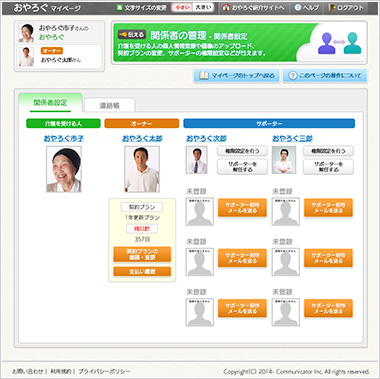Image resolution: width=380 pixels, height=379 pixels.
Task: Open the question icon for page operation help
Action: [292, 76]
